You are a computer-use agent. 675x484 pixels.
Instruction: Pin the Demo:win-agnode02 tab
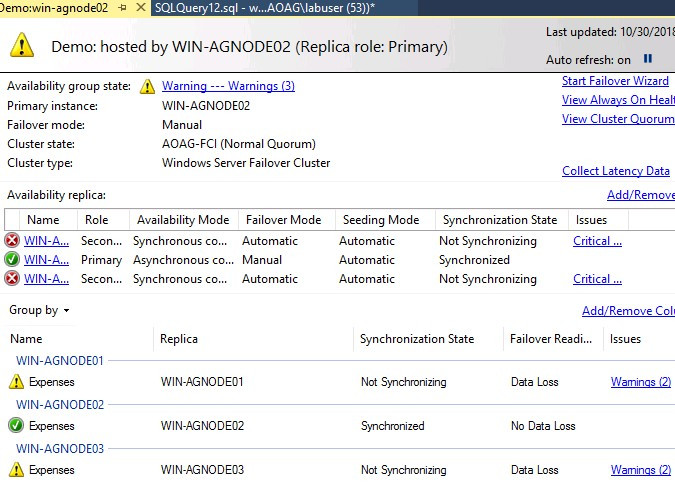(x=122, y=7)
